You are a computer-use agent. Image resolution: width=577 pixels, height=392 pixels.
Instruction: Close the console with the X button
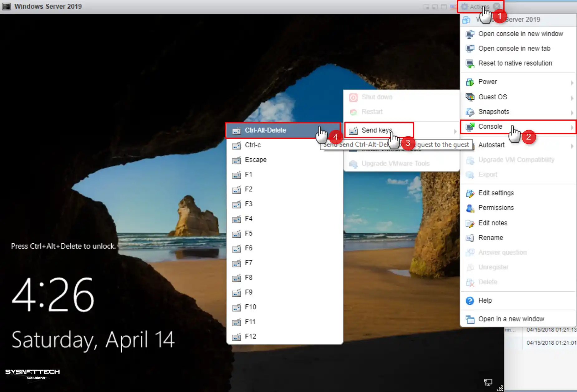tap(497, 6)
